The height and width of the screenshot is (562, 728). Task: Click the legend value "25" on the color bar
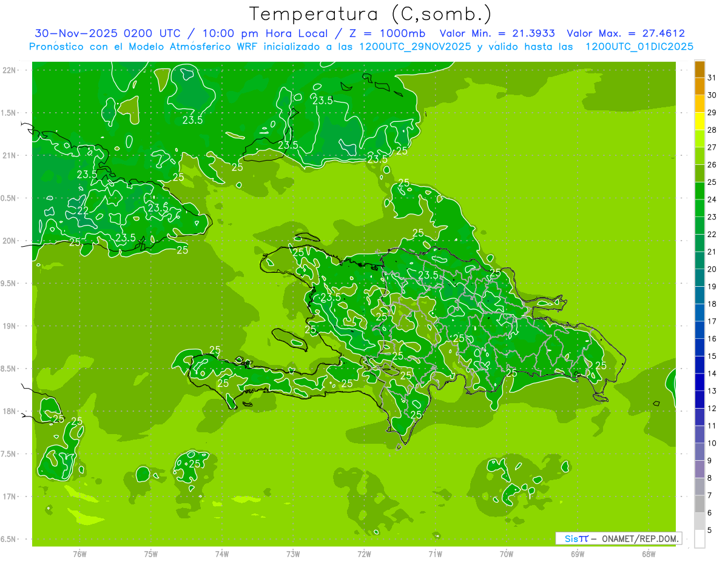pos(712,182)
